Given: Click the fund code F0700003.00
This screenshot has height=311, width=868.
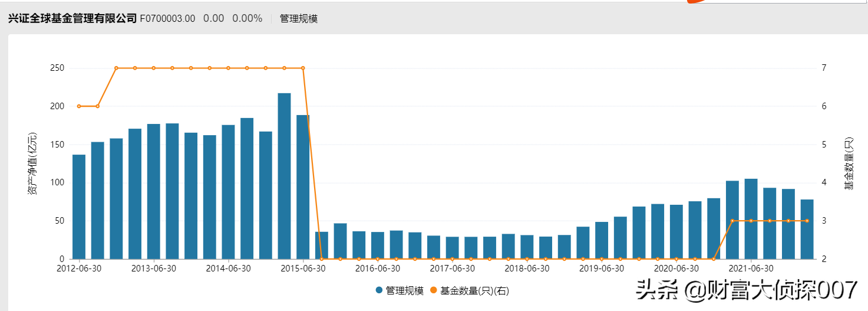Looking at the screenshot, I should 167,18.
